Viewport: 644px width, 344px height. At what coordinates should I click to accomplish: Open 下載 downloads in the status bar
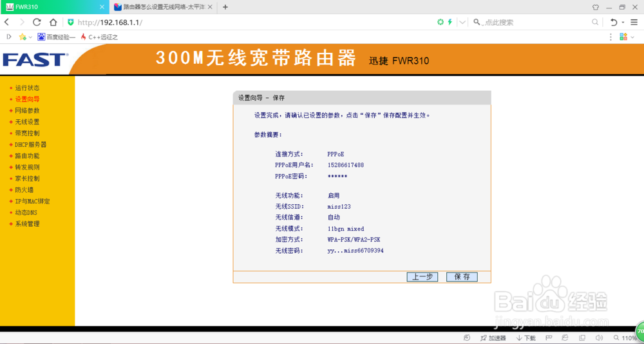526,338
